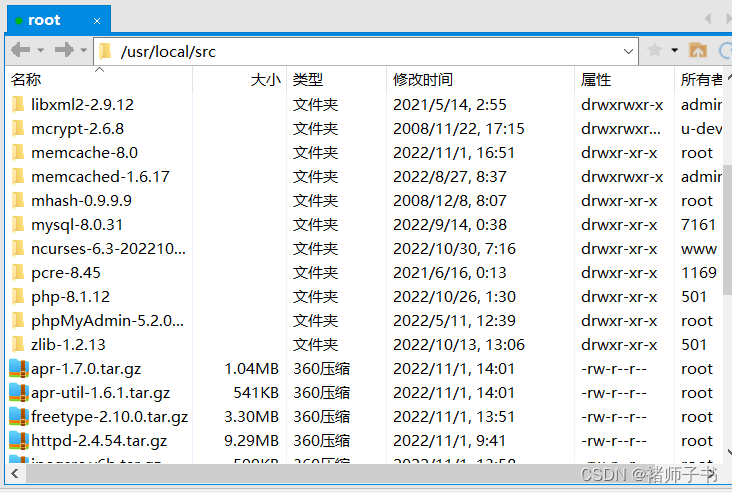Select the mhash-0.9.9.9 file name
Screen dimensions: 732x493
click(x=81, y=201)
